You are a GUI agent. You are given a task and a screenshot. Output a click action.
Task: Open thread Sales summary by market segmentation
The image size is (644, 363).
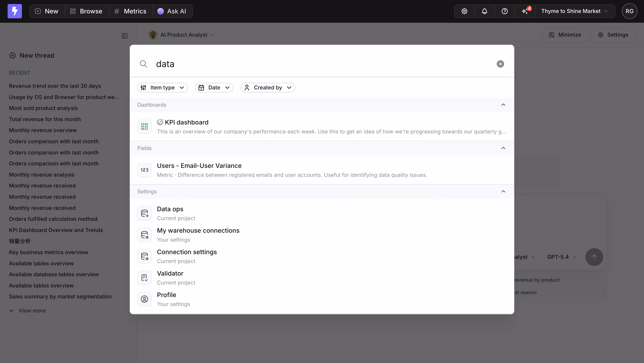click(x=60, y=297)
